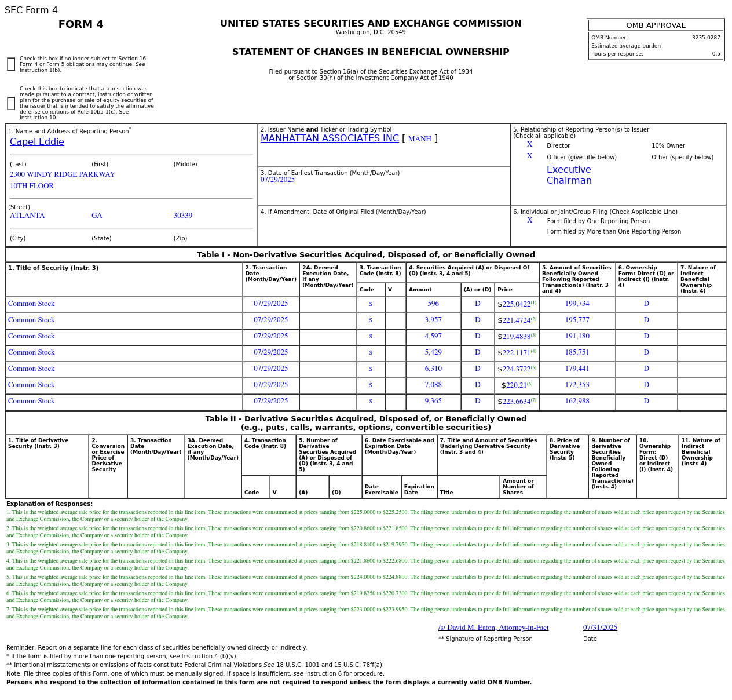Click the street address 2300 WINDY RIDGE PARKWAY
The width and height of the screenshot is (732, 700).
(63, 174)
